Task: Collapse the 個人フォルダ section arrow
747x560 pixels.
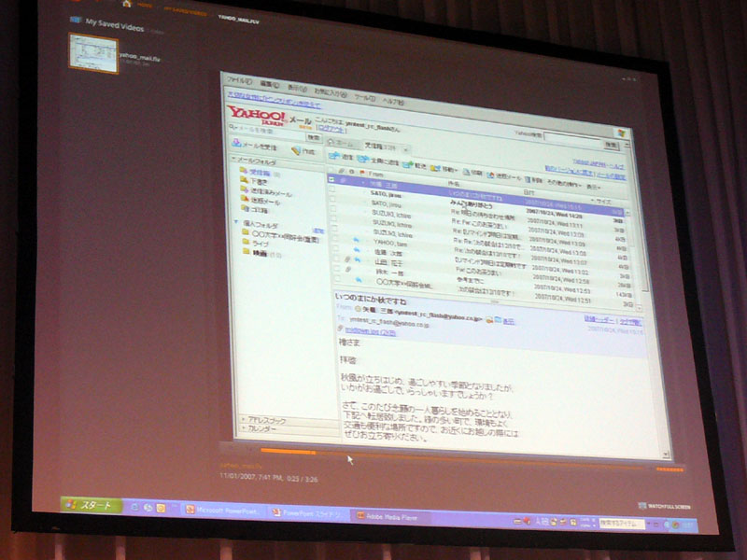Action: (x=236, y=222)
